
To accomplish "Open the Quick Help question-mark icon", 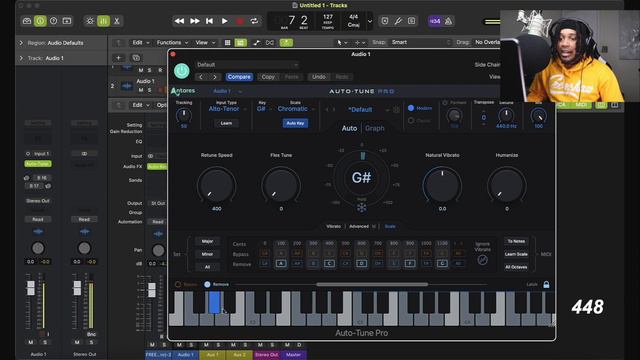I will [53, 21].
